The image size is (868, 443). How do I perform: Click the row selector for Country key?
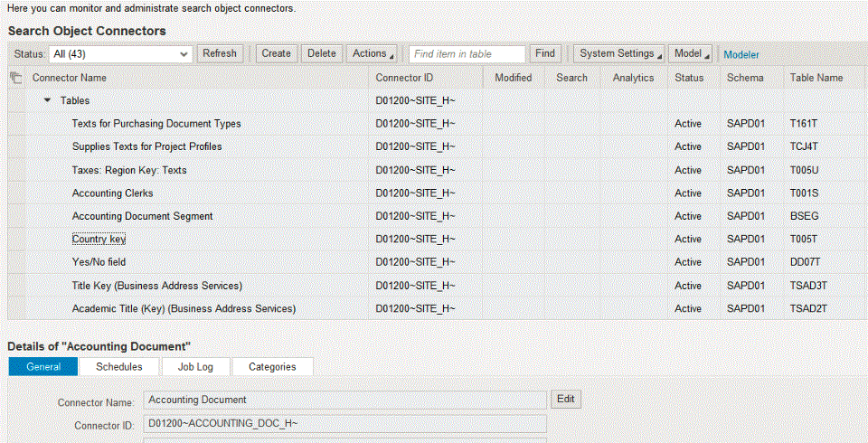[16, 240]
